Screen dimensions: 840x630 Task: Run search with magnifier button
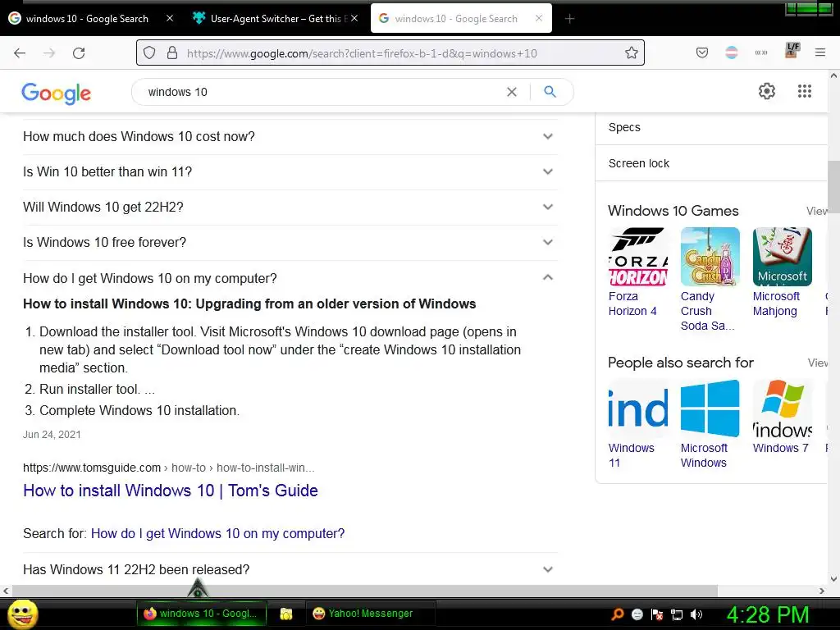(550, 92)
